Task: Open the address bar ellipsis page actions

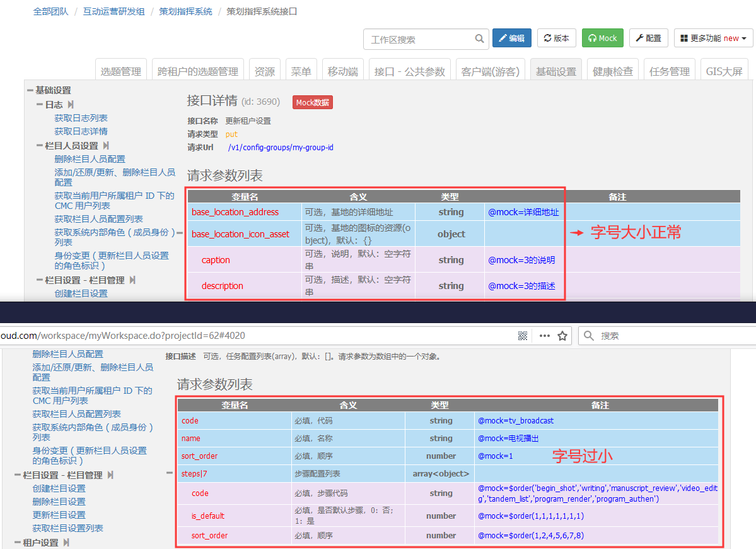Action: [544, 336]
